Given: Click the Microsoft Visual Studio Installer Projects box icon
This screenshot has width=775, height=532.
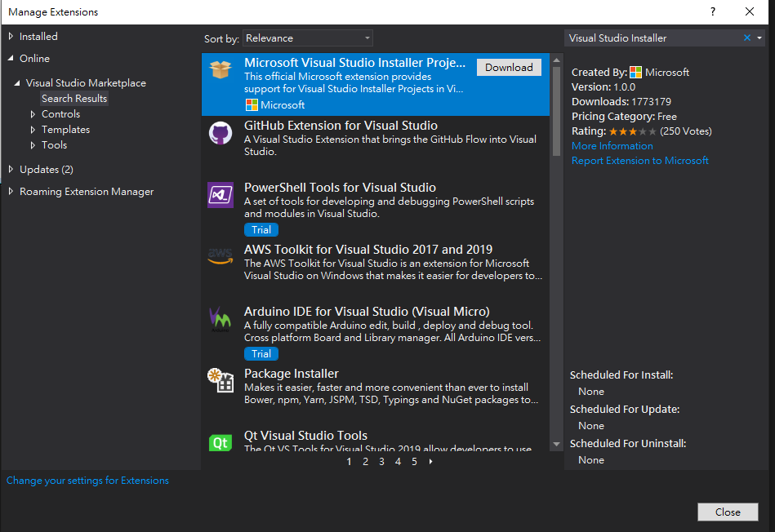Looking at the screenshot, I should [220, 69].
